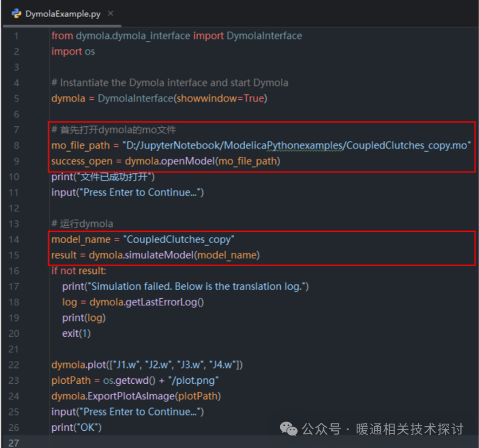Image resolution: width=479 pixels, height=448 pixels.
Task: Click the comment 'Instantiate the Dymola interface'
Action: tap(169, 83)
